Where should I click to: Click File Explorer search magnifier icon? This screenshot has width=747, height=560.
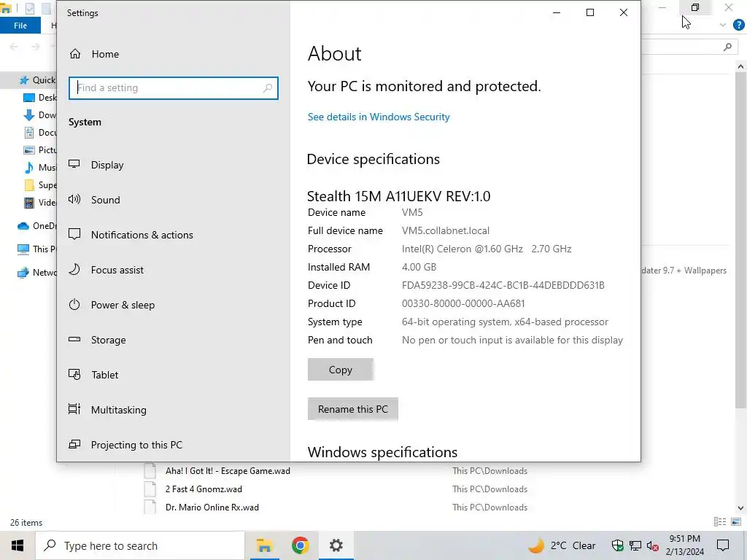[x=727, y=47]
